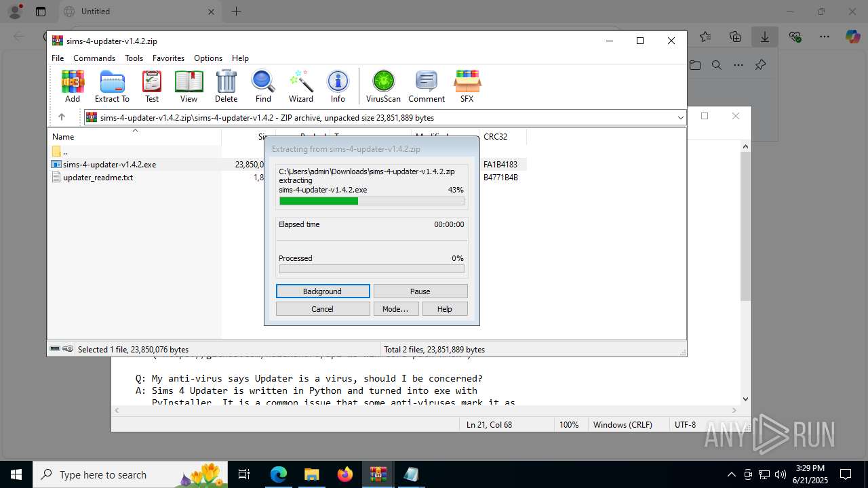The height and width of the screenshot is (488, 868).
Task: Click the volume icon in system tray
Action: click(780, 474)
